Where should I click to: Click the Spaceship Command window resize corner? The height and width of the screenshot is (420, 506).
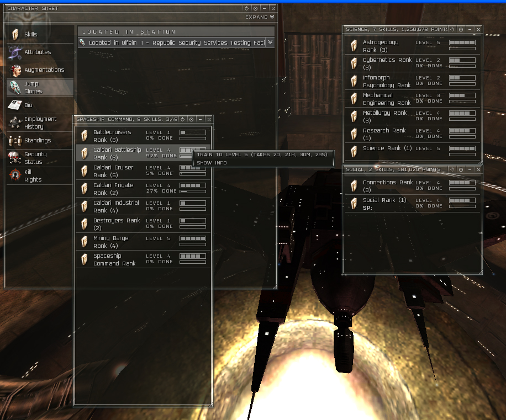[211, 405]
